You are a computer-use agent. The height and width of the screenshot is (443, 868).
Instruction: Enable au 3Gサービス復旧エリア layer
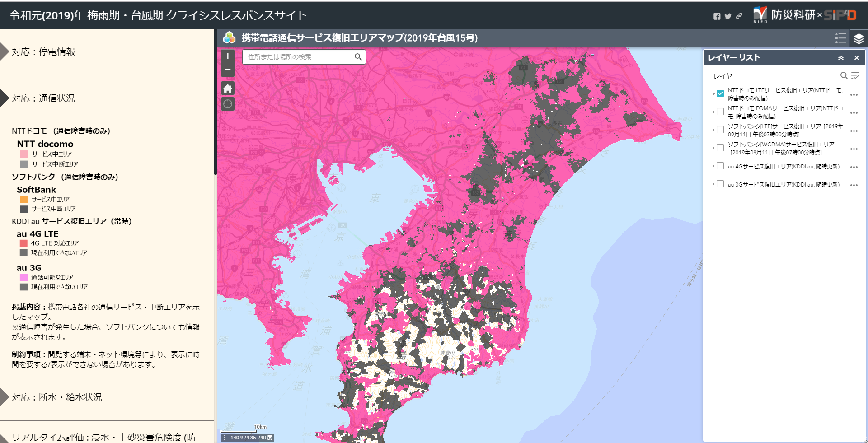[x=720, y=184]
